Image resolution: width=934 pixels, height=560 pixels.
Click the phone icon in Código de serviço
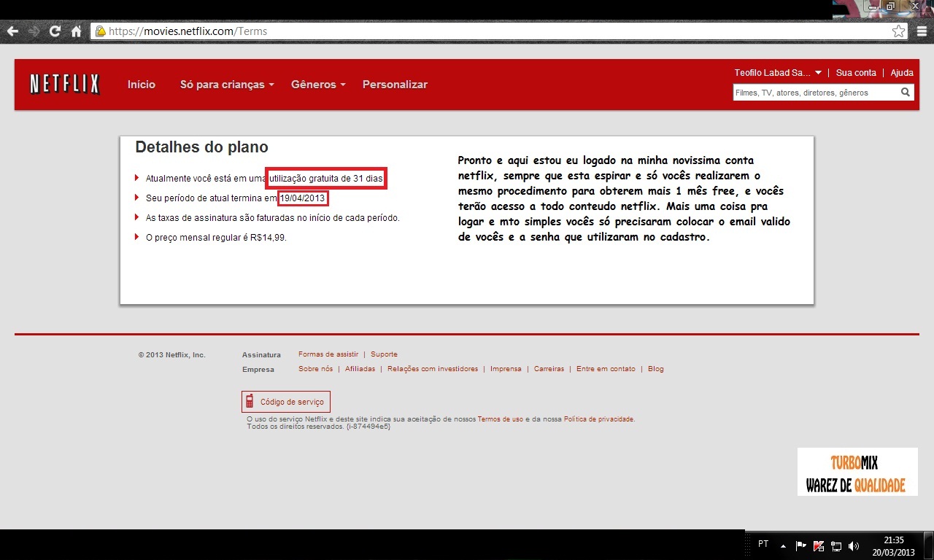(x=250, y=402)
